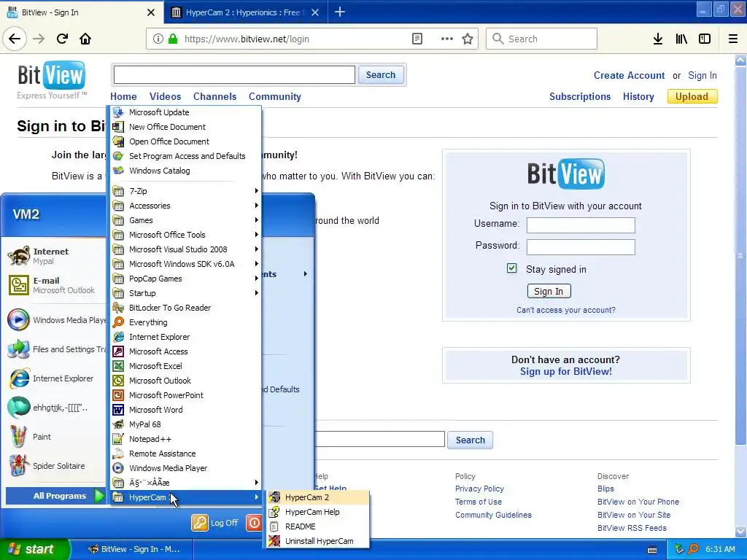747x560 pixels.
Task: Choose Open Office Document
Action: pyautogui.click(x=186, y=141)
